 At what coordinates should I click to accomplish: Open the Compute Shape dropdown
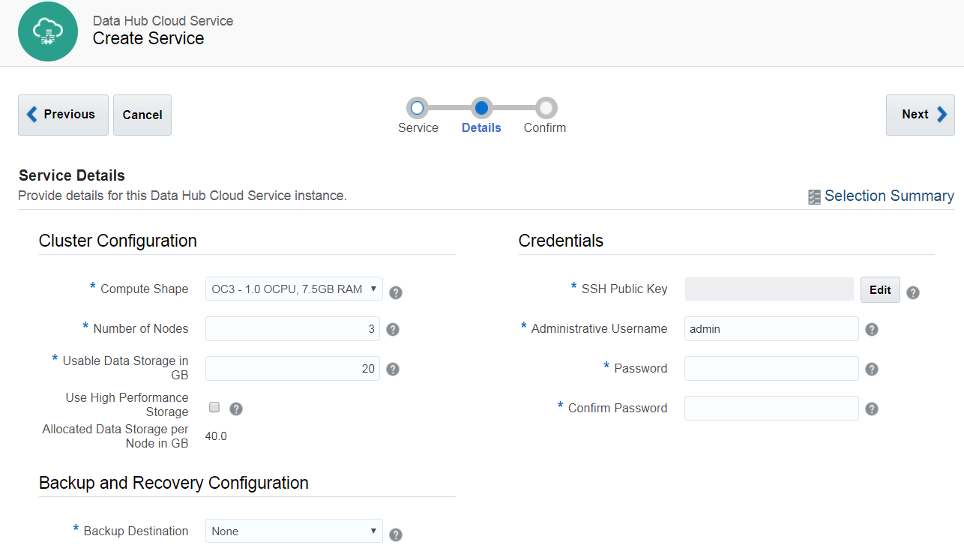tap(293, 289)
